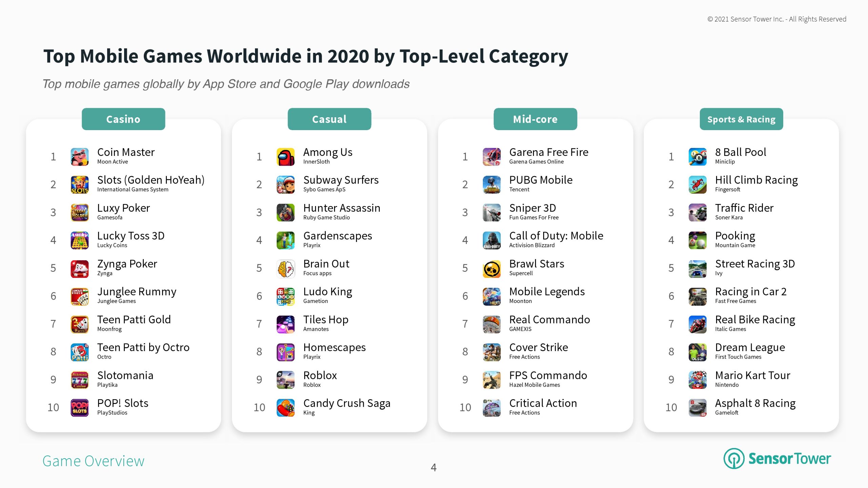This screenshot has width=868, height=488.
Task: Click the Brawl Stars skull icon
Action: pyautogui.click(x=491, y=268)
